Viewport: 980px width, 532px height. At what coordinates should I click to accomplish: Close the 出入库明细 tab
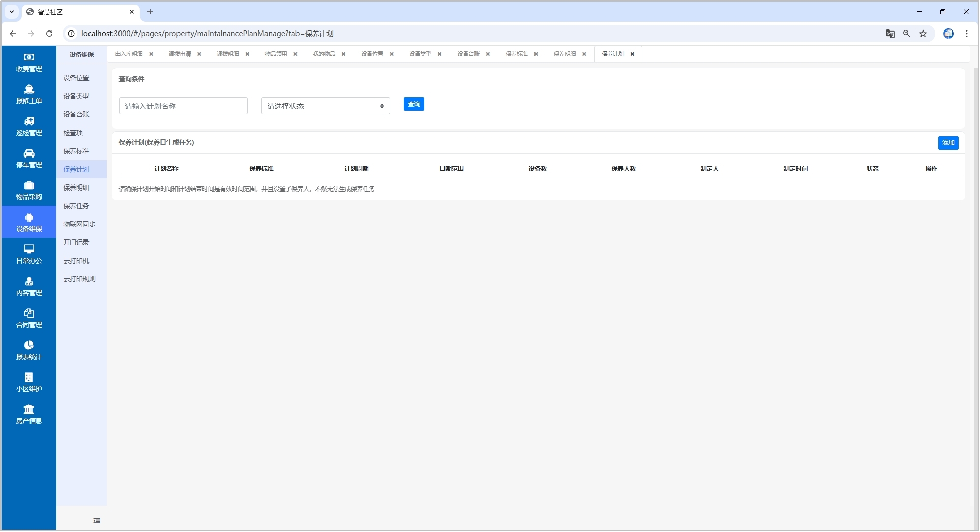coord(151,54)
